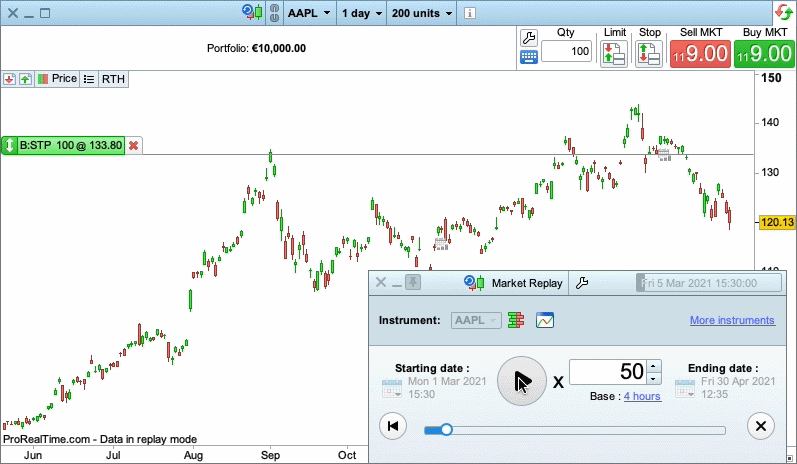The image size is (797, 464).
Task: Click the Portfolio €10,000.00 text
Action: point(256,48)
